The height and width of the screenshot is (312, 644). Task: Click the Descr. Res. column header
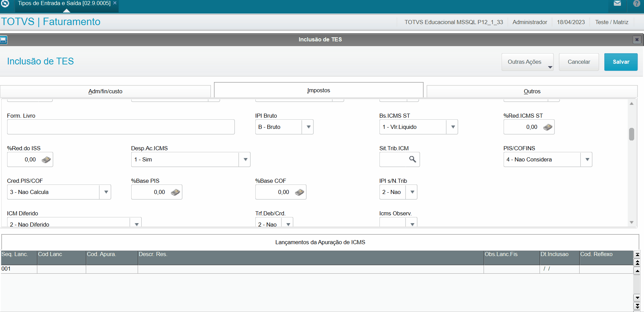coord(311,258)
